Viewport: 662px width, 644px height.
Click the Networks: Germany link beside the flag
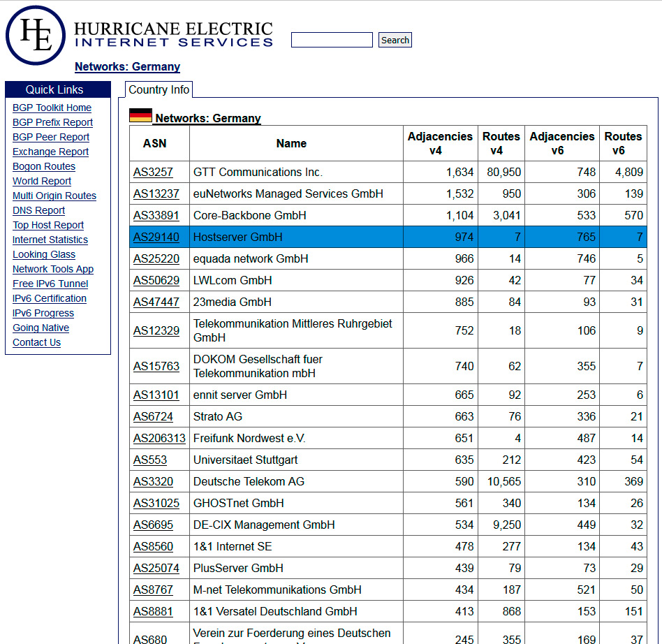pos(208,118)
